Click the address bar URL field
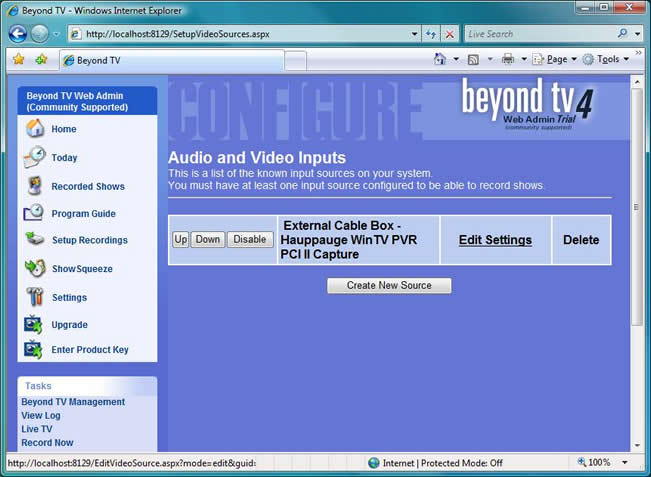The width and height of the screenshot is (651, 477). [239, 34]
